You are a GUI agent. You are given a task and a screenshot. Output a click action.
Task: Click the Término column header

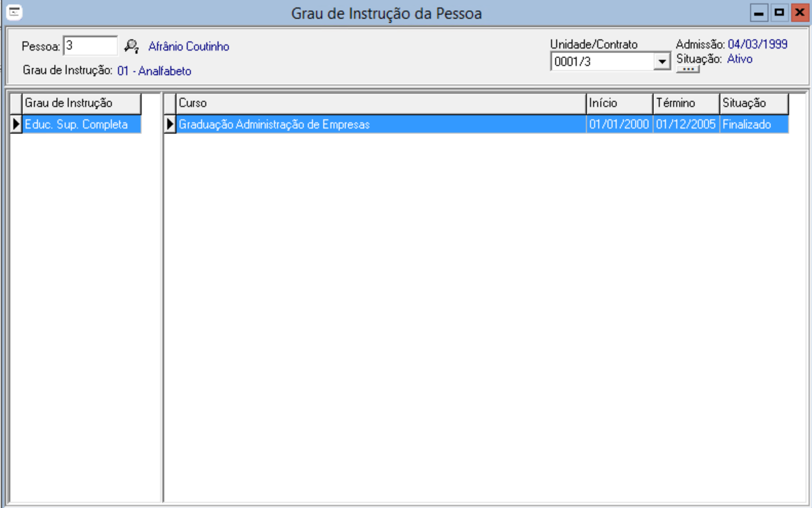point(685,103)
